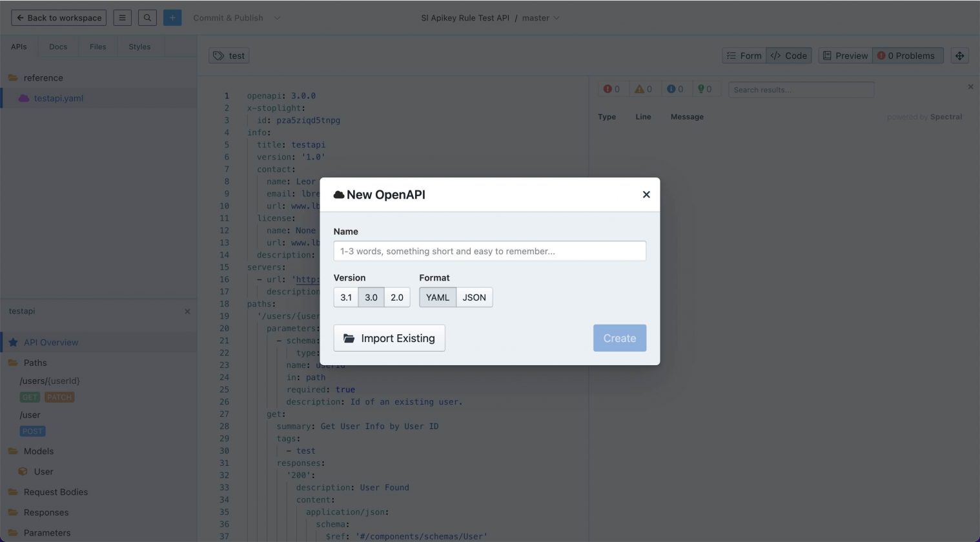The image size is (980, 542).
Task: Click the blue plus icon to create new item
Action: click(172, 17)
